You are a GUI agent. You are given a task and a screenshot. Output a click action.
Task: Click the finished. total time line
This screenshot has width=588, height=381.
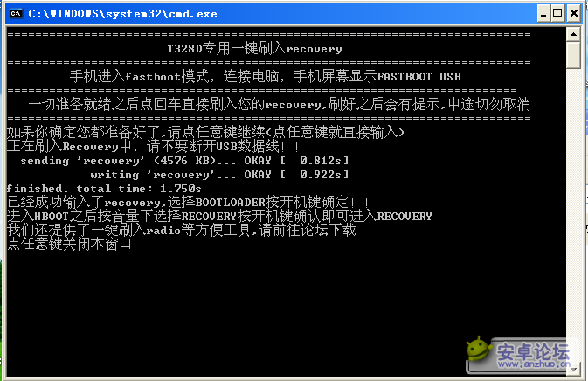(104, 188)
